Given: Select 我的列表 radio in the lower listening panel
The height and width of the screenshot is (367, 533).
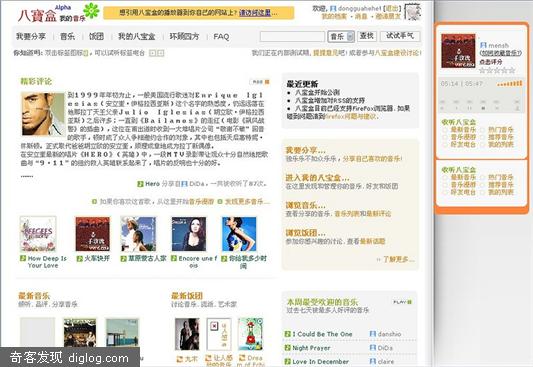Looking at the screenshot, I should click(482, 192).
